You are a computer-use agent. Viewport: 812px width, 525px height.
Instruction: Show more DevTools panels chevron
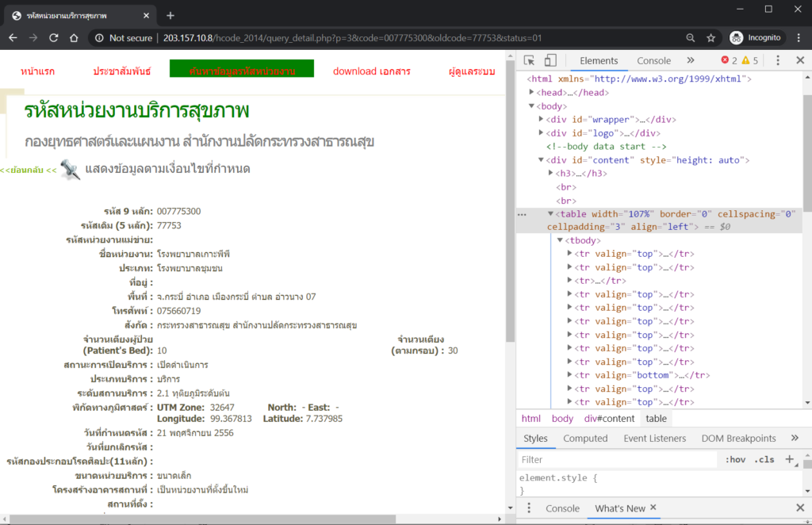(x=690, y=61)
